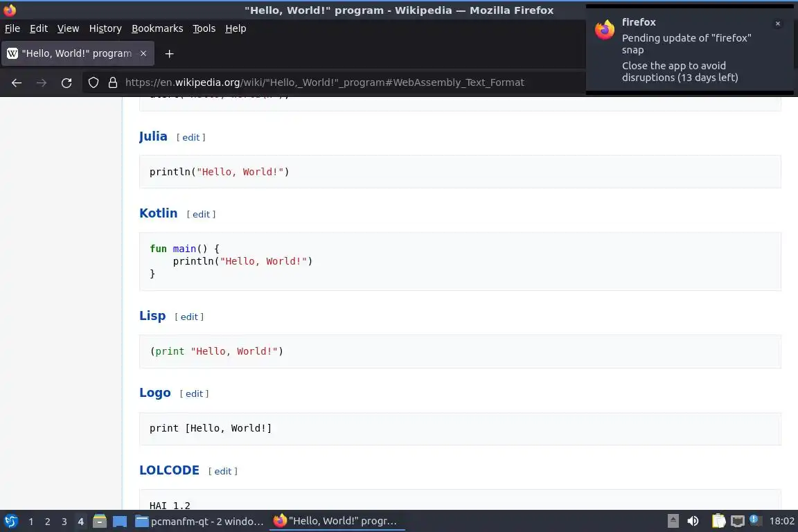Viewport: 798px width, 532px height.
Task: Open the History menu
Action: point(105,28)
